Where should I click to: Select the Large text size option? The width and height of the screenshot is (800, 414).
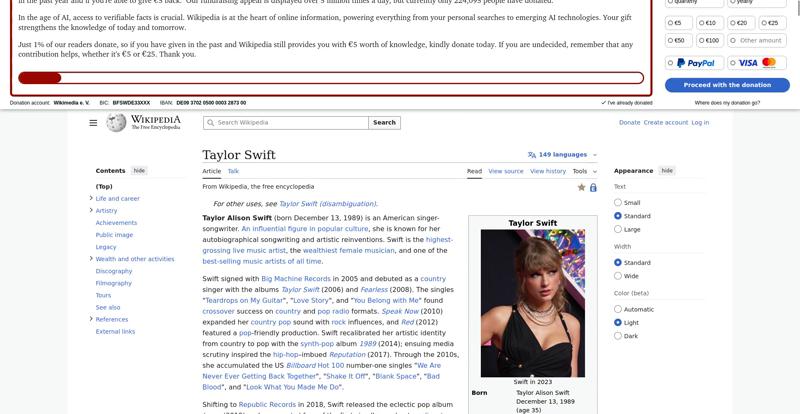pos(618,229)
